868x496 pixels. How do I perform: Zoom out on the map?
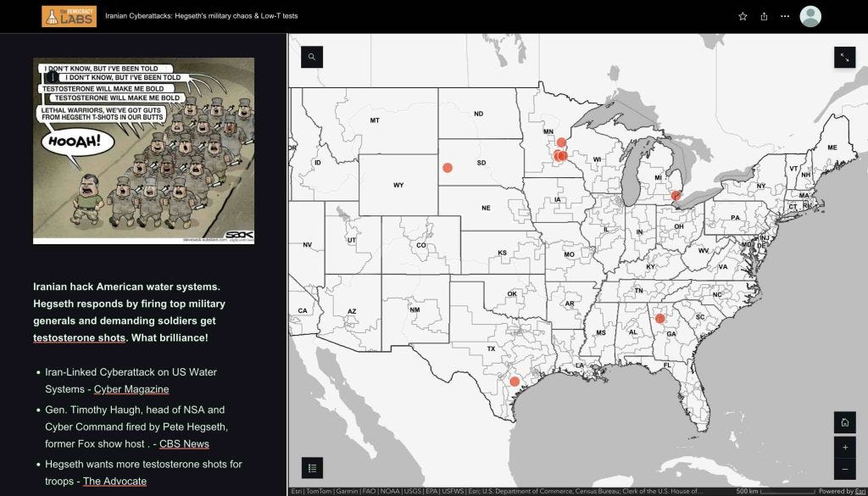click(x=845, y=470)
